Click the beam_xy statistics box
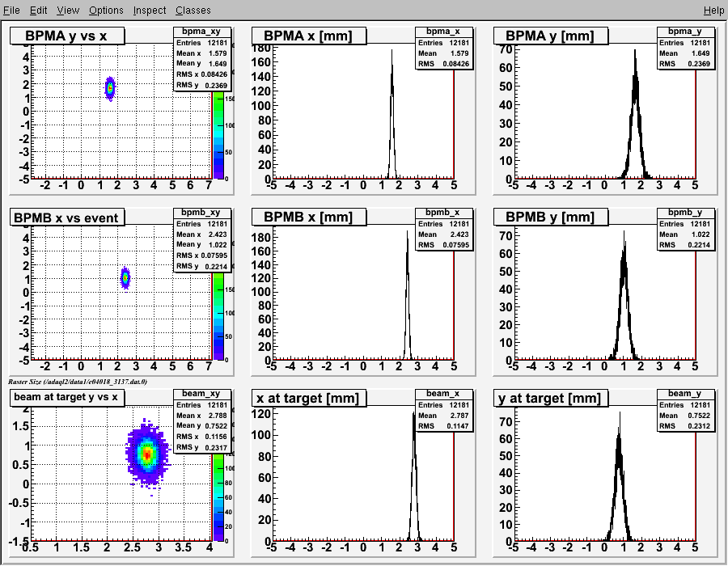The width and height of the screenshot is (728, 566). pos(202,421)
